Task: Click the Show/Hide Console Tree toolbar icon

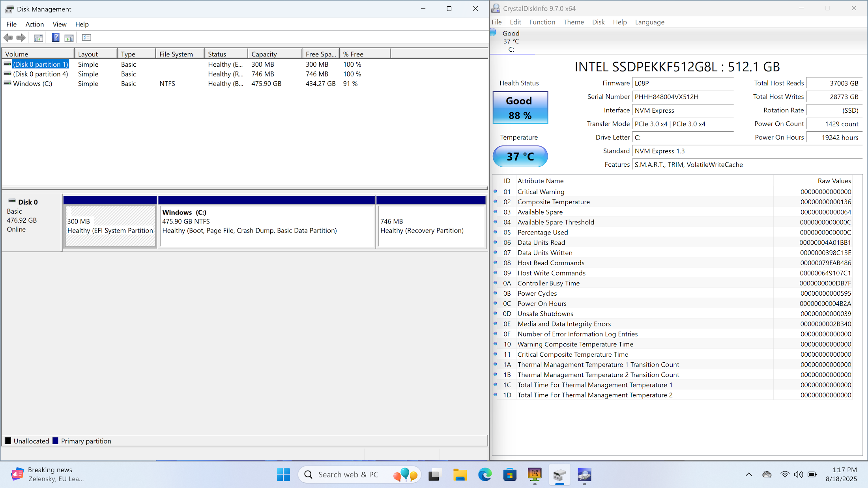Action: click(x=38, y=38)
